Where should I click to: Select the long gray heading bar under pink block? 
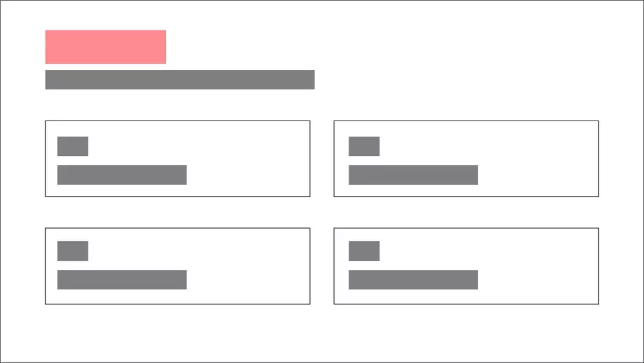point(180,79)
